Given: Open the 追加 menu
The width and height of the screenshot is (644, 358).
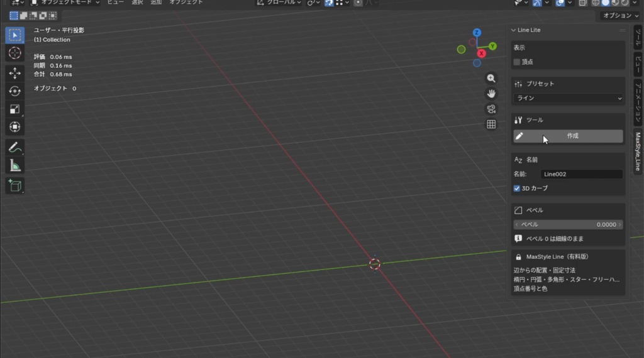Looking at the screenshot, I should coord(156,3).
